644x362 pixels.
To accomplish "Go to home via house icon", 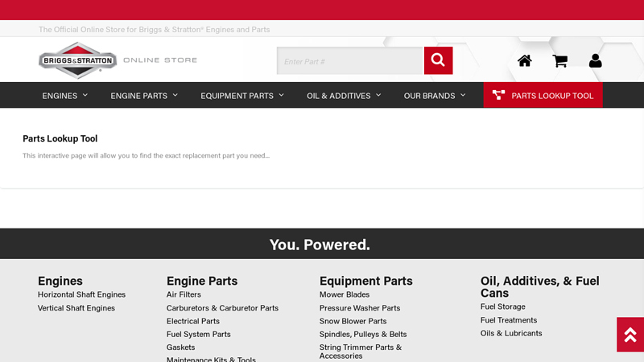I will [x=525, y=61].
